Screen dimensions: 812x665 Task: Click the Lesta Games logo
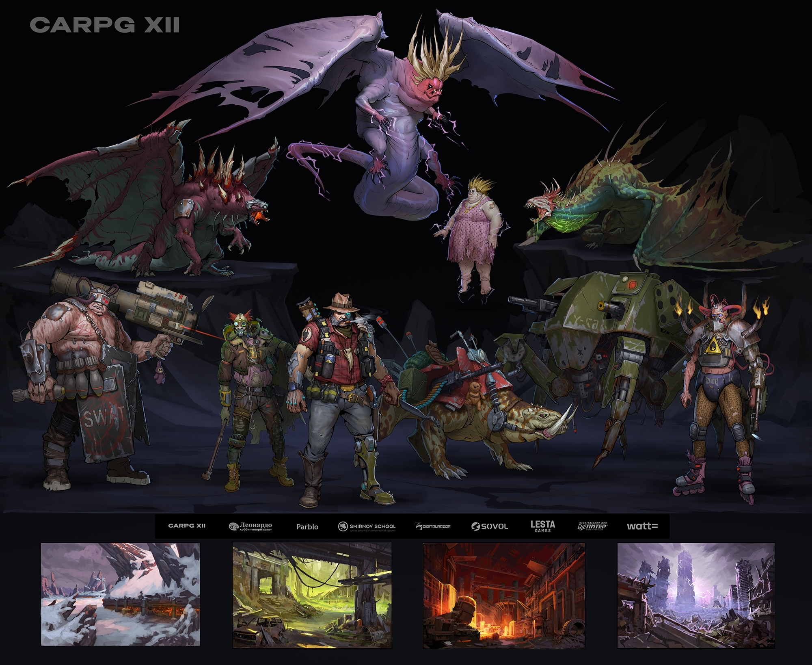click(542, 526)
